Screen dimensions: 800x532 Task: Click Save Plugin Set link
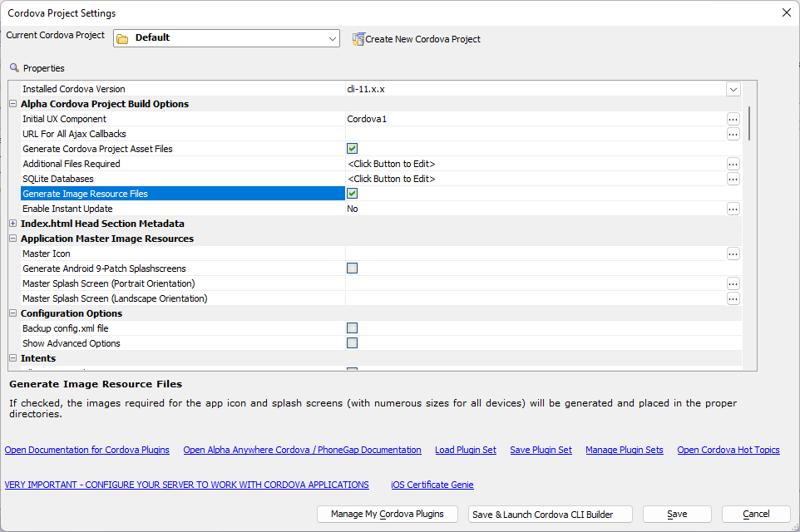(541, 450)
